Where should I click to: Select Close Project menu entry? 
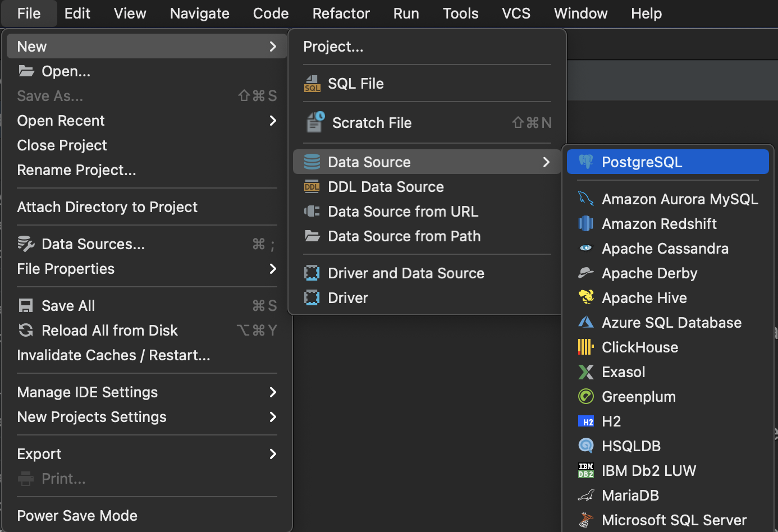[x=147, y=145]
